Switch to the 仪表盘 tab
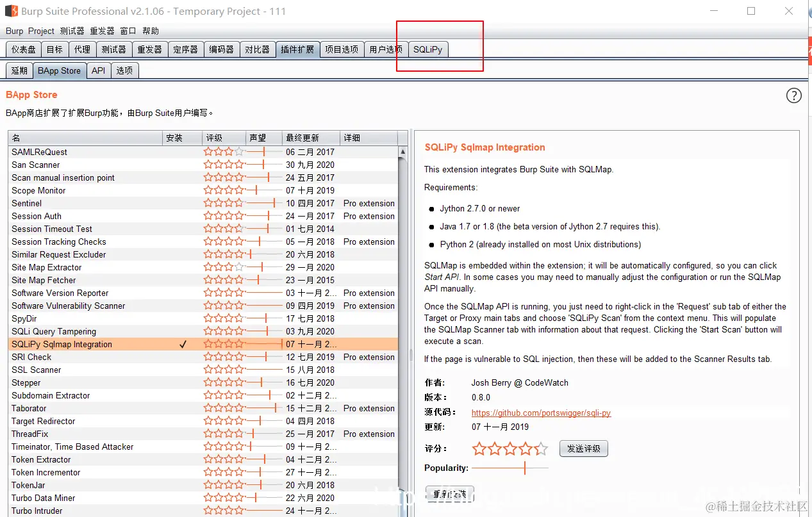Viewport: 812px width, 517px height. pyautogui.click(x=24, y=49)
